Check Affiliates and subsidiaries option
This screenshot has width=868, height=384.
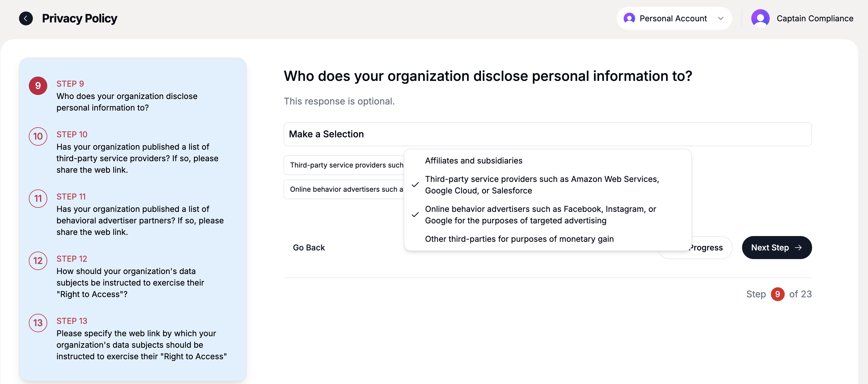(x=473, y=161)
